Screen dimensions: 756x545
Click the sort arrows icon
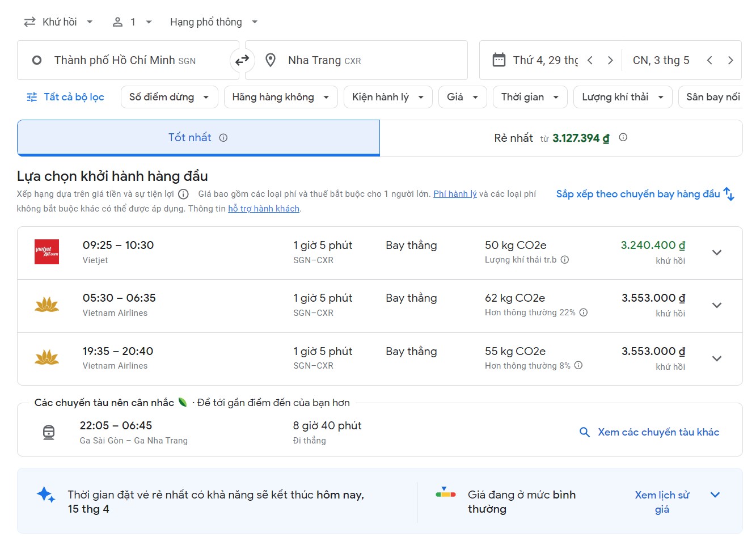[x=729, y=195]
